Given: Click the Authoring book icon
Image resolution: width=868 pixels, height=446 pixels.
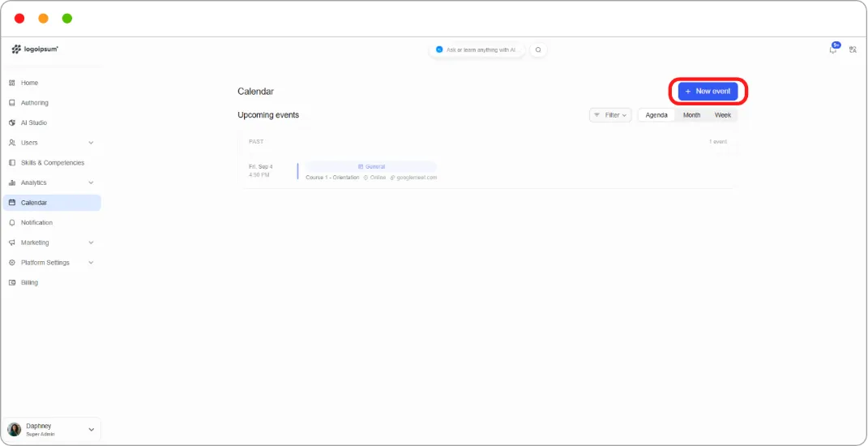Looking at the screenshot, I should (x=12, y=102).
